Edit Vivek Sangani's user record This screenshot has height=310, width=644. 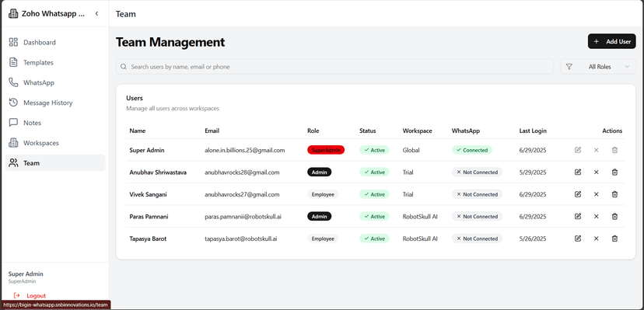[x=578, y=194]
